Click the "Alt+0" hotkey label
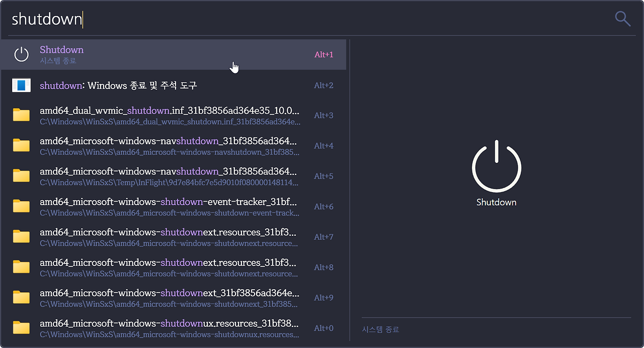 point(324,328)
